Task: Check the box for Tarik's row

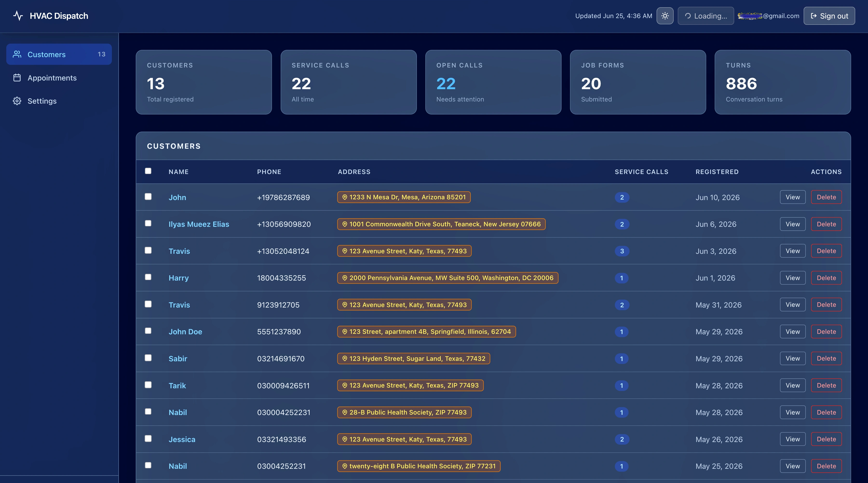Action: click(x=148, y=385)
